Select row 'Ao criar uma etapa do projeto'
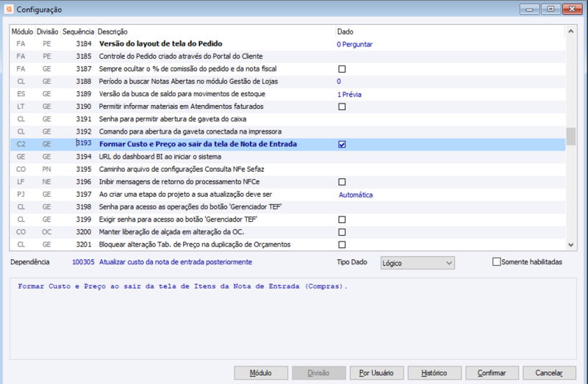The image size is (588, 384). click(x=287, y=195)
